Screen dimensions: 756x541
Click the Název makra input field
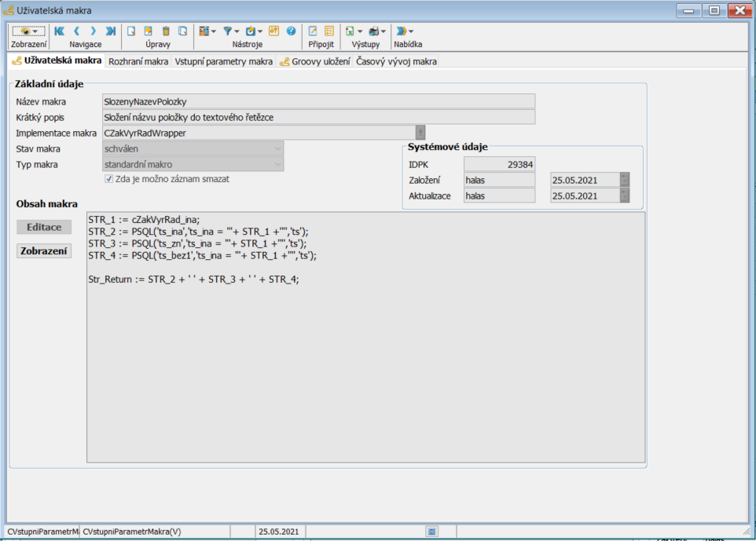coord(318,101)
